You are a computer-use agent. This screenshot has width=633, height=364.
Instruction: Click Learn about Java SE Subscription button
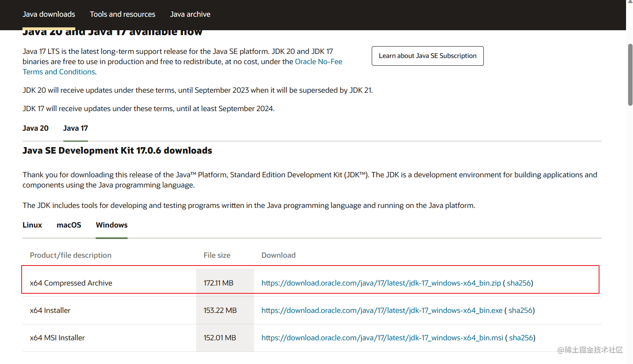click(427, 56)
